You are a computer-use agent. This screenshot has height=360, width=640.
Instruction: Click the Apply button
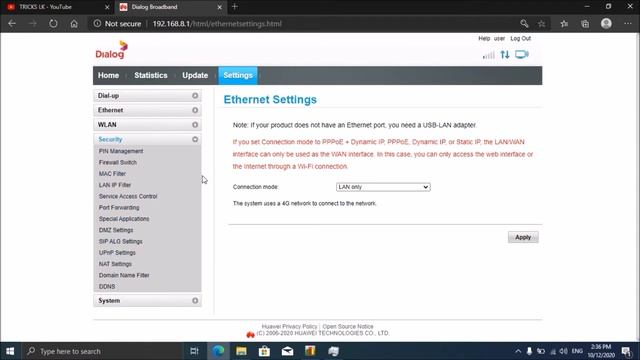point(523,237)
